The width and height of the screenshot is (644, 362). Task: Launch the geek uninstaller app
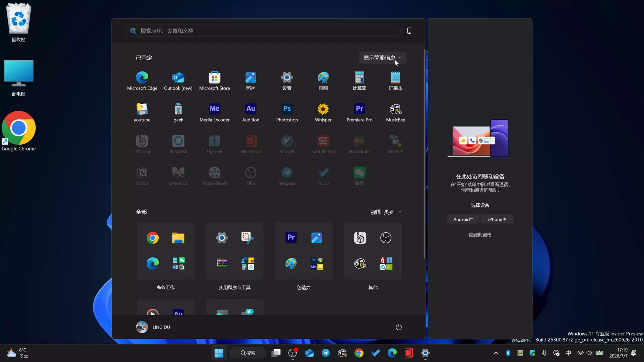[178, 113]
